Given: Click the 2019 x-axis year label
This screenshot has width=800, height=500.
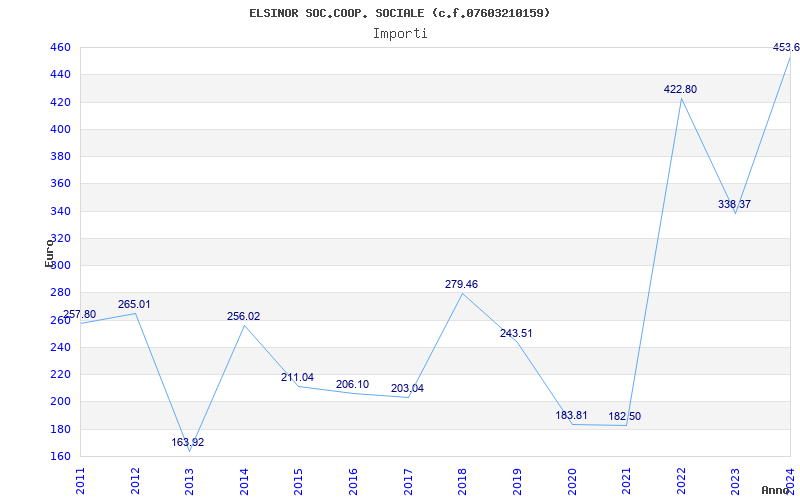Looking at the screenshot, I should [517, 481].
